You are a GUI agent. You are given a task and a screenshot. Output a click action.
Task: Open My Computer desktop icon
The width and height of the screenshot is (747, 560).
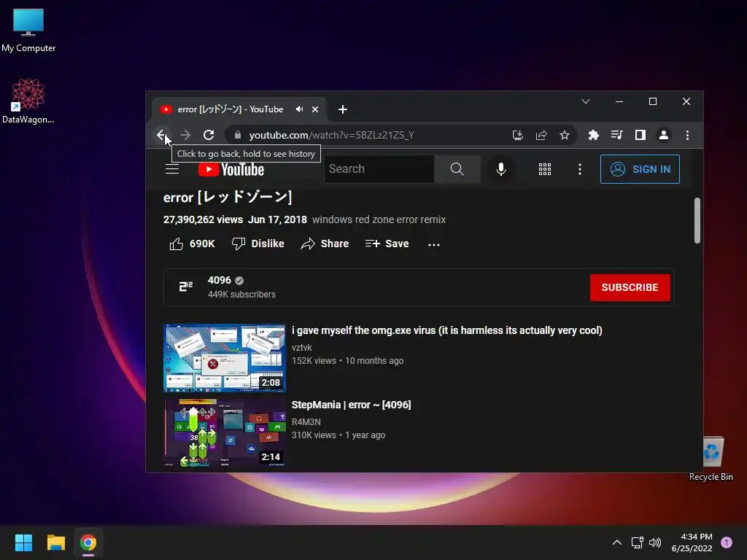coord(28,30)
